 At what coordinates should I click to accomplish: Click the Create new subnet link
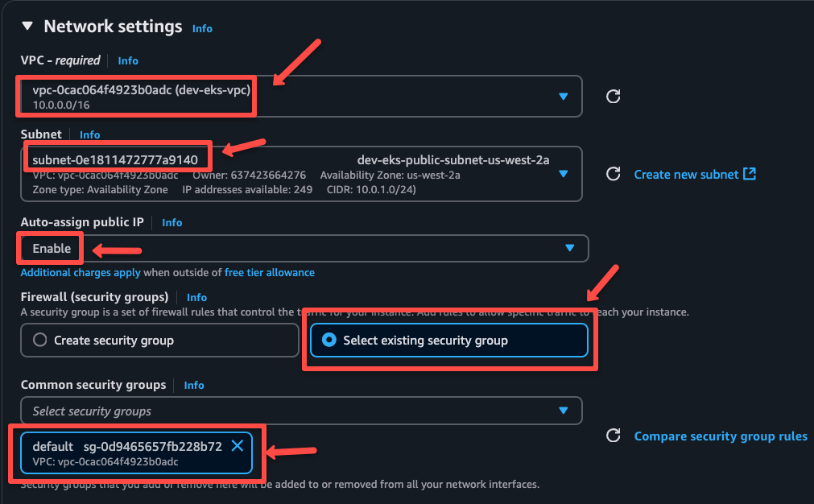coord(688,174)
